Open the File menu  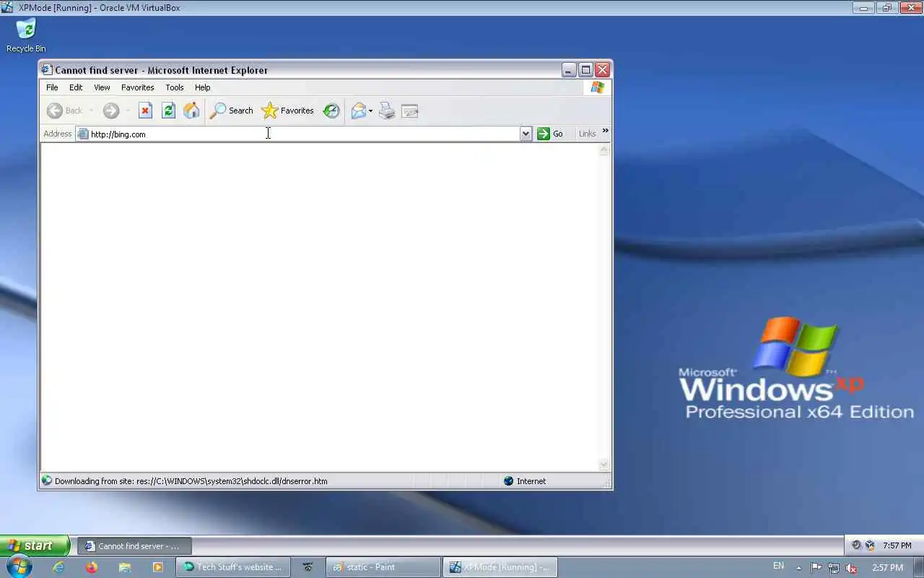click(x=52, y=87)
